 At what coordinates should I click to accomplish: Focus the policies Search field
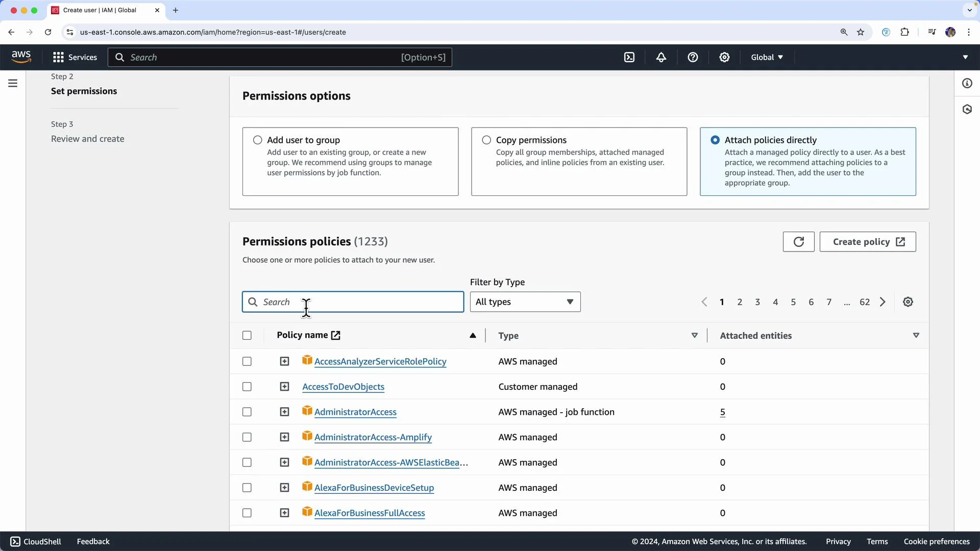tap(353, 302)
